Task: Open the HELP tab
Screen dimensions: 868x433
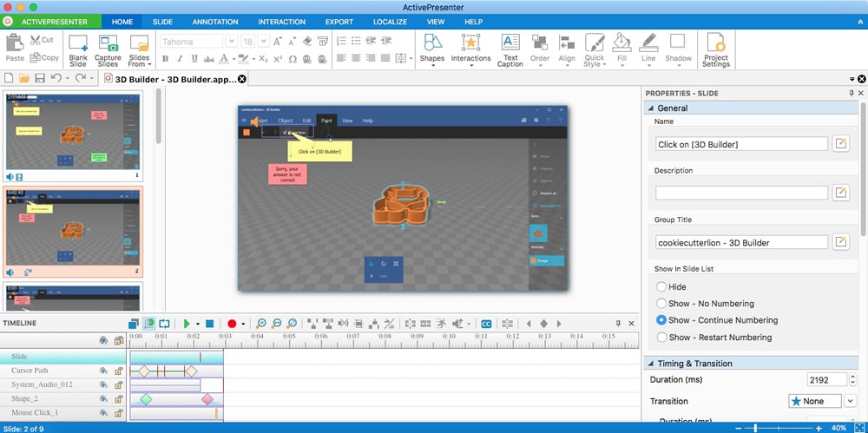Action: click(473, 22)
